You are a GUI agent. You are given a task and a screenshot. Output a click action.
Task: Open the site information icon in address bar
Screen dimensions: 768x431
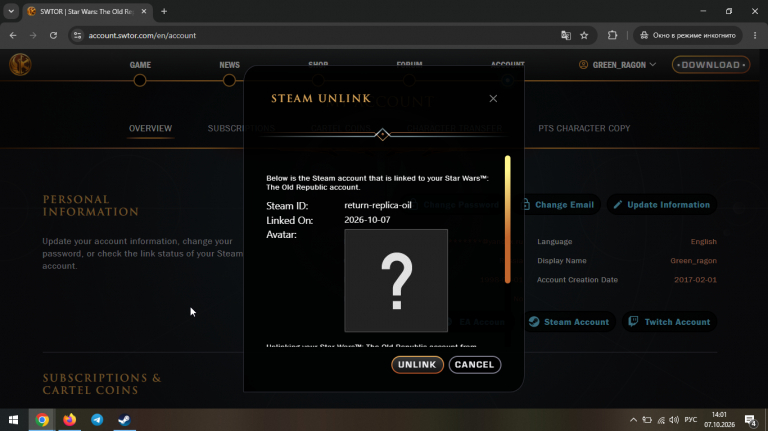point(77,35)
